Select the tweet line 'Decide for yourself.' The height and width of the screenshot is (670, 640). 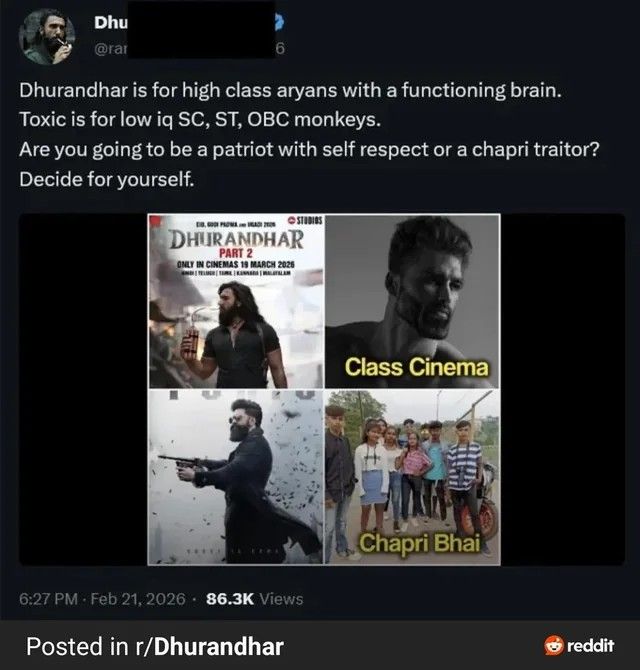click(106, 179)
